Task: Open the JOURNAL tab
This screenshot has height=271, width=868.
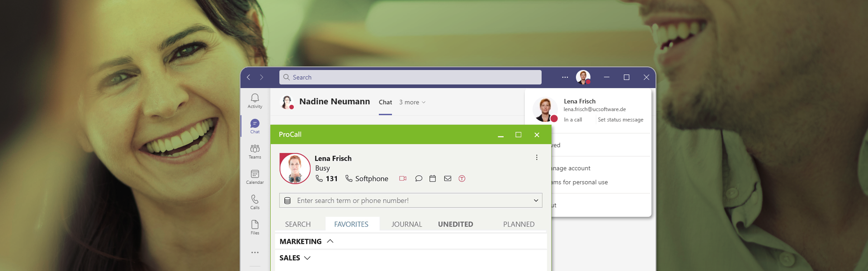Action: [407, 224]
